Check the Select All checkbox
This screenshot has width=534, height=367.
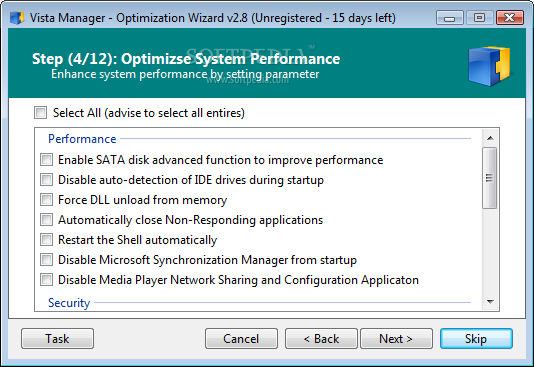coord(41,113)
